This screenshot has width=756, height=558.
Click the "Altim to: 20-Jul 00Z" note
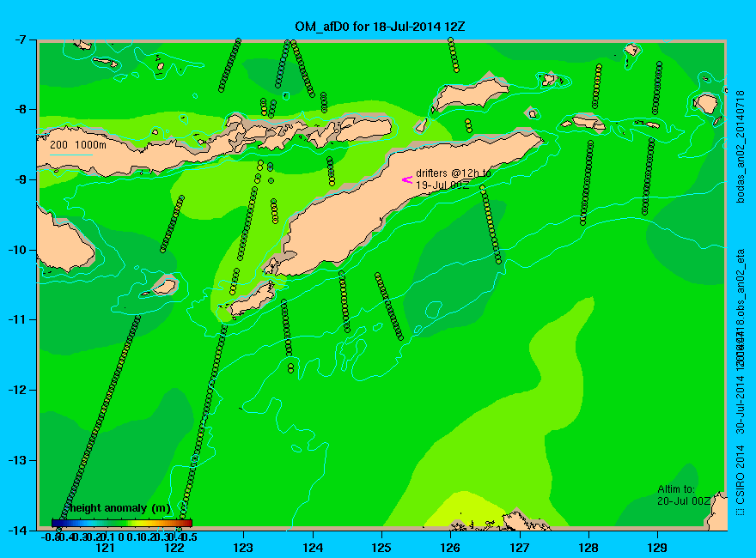[x=684, y=494]
